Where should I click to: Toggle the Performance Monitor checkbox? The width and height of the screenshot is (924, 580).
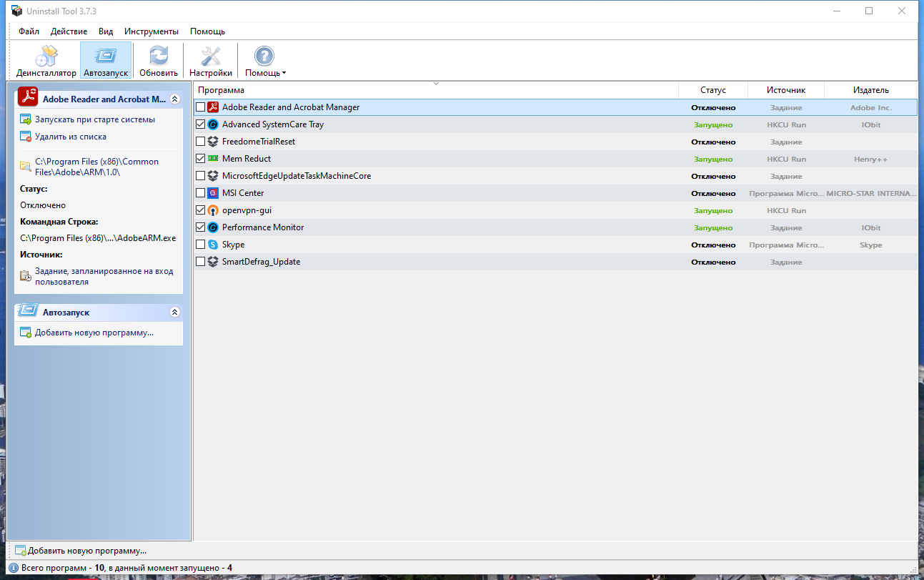[200, 227]
